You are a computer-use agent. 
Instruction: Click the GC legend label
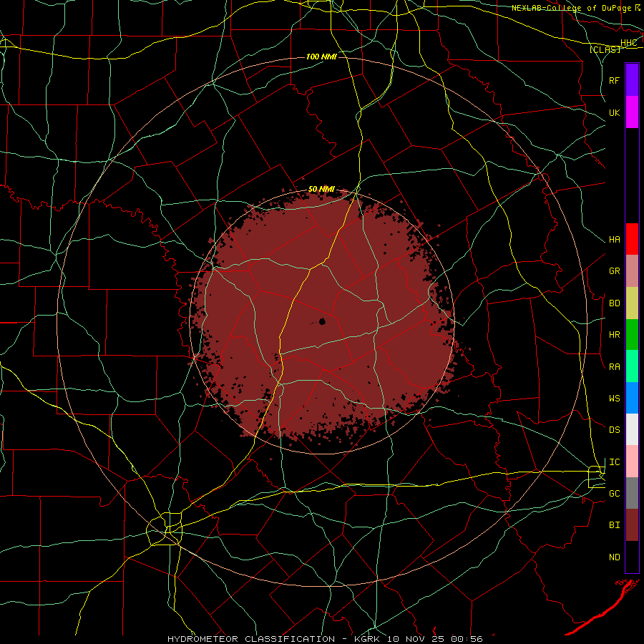pyautogui.click(x=615, y=494)
